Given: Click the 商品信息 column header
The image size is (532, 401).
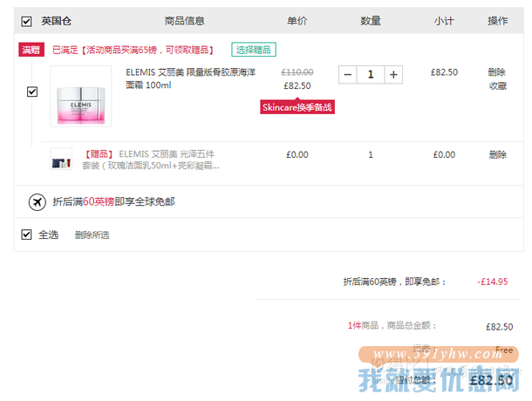Looking at the screenshot, I should point(185,21).
